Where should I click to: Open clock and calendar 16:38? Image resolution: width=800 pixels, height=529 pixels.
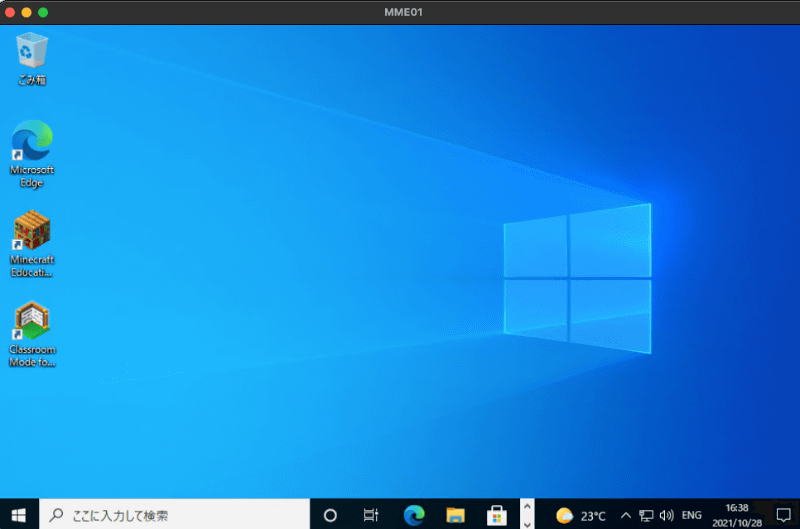737,515
